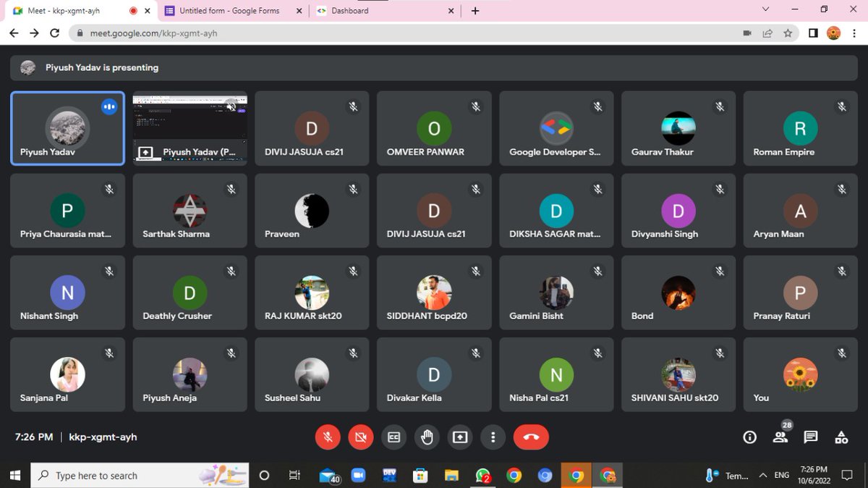Open the Present now screen-share icon
This screenshot has height=488, width=868.
click(x=460, y=437)
